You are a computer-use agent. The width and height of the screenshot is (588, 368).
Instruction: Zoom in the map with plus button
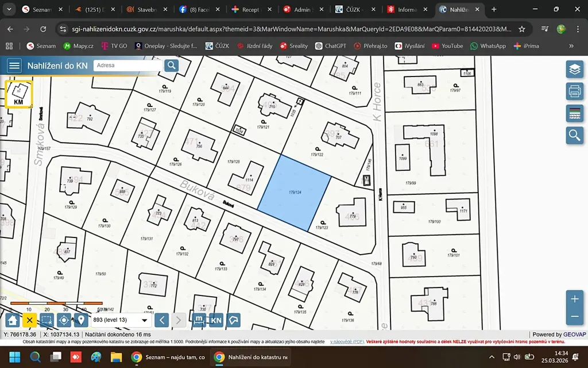coord(574,299)
